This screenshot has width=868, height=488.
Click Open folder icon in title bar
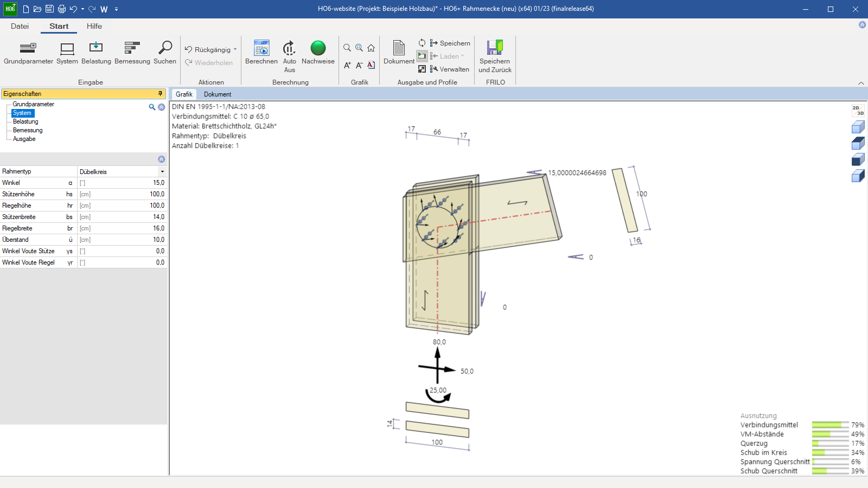[x=37, y=9]
